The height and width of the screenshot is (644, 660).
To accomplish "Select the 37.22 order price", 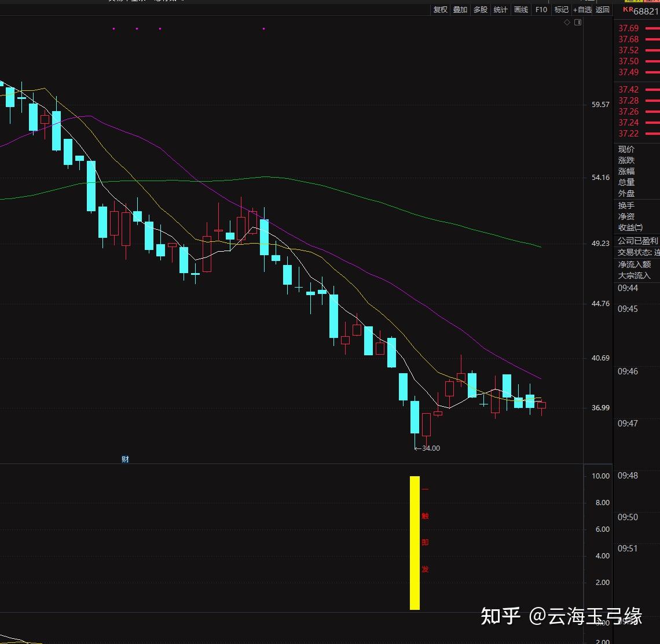I will tap(628, 133).
